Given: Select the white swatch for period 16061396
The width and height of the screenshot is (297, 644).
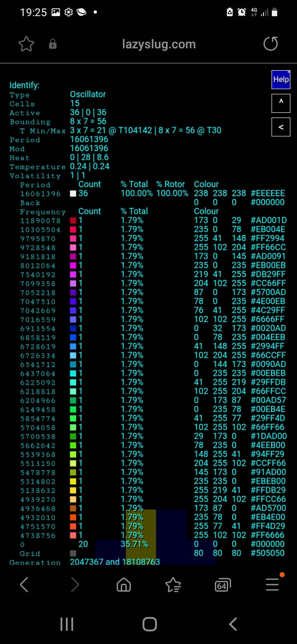Looking at the screenshot, I should coord(73,194).
